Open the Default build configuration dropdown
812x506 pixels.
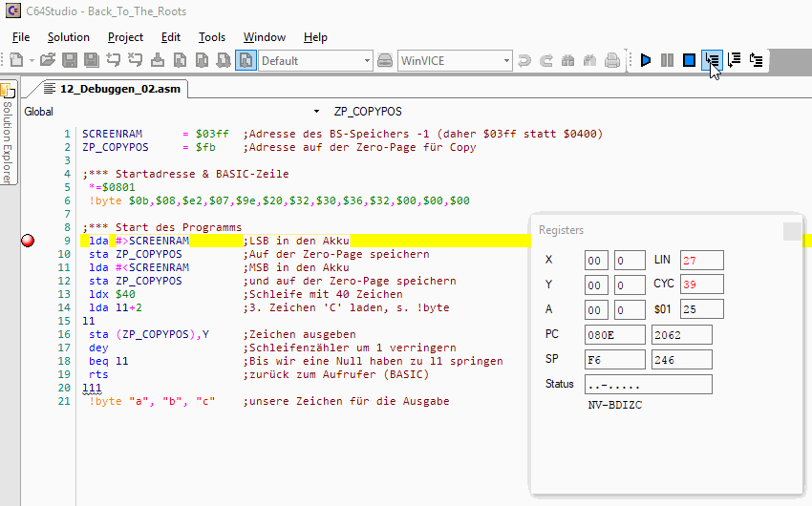[x=315, y=60]
